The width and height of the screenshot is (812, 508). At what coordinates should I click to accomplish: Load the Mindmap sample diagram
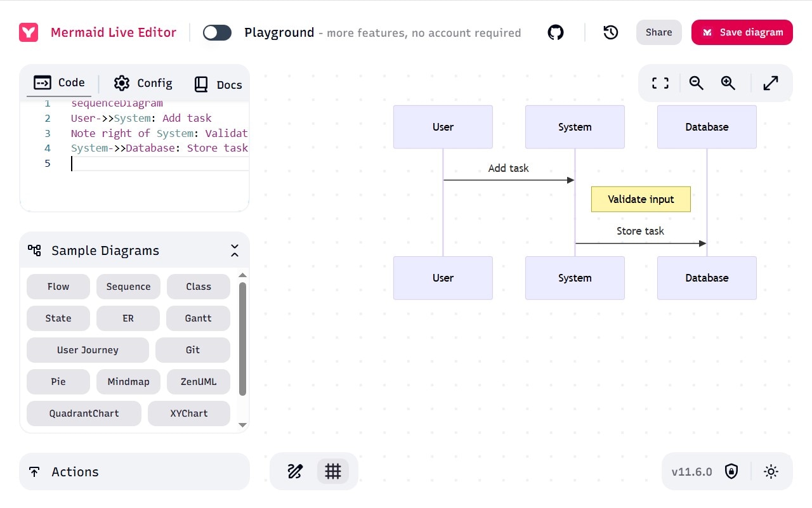(129, 382)
